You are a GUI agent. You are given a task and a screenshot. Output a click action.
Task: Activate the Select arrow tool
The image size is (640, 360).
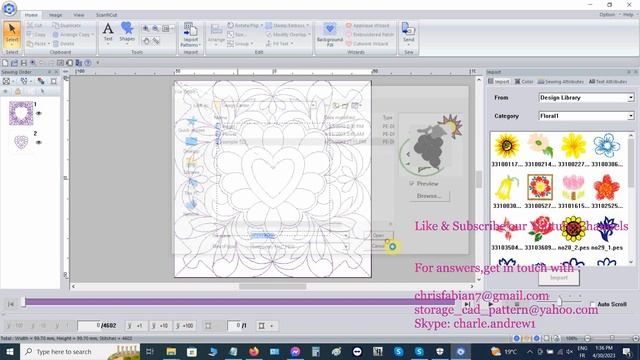click(12, 34)
